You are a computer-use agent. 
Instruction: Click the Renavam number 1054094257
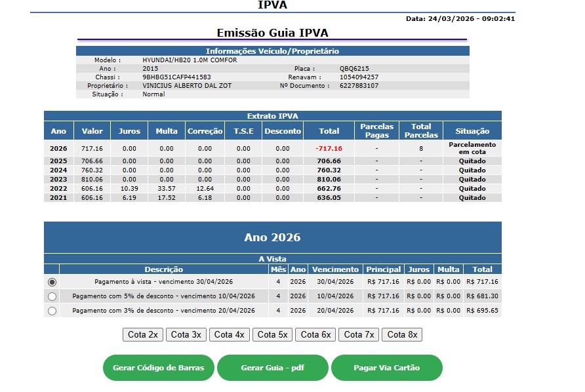(359, 77)
